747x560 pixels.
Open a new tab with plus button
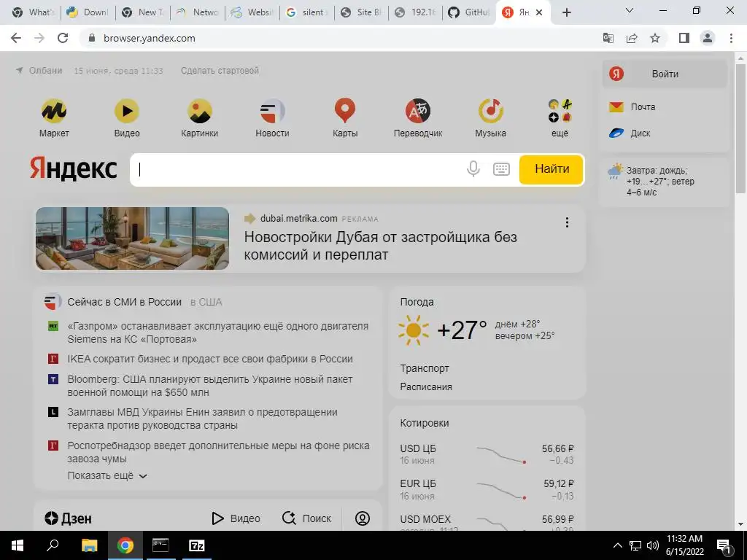566,12
